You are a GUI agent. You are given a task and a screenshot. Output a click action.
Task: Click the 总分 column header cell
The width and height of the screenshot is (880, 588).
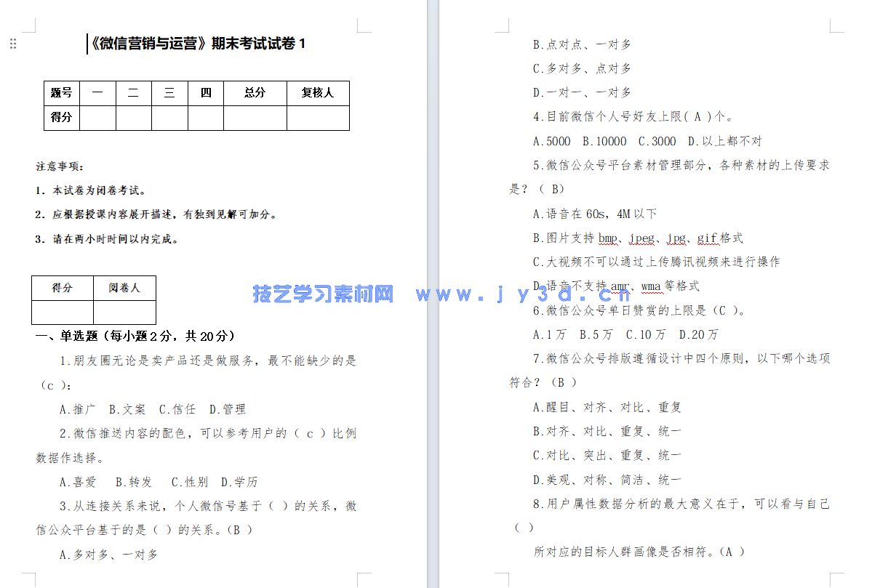click(255, 92)
